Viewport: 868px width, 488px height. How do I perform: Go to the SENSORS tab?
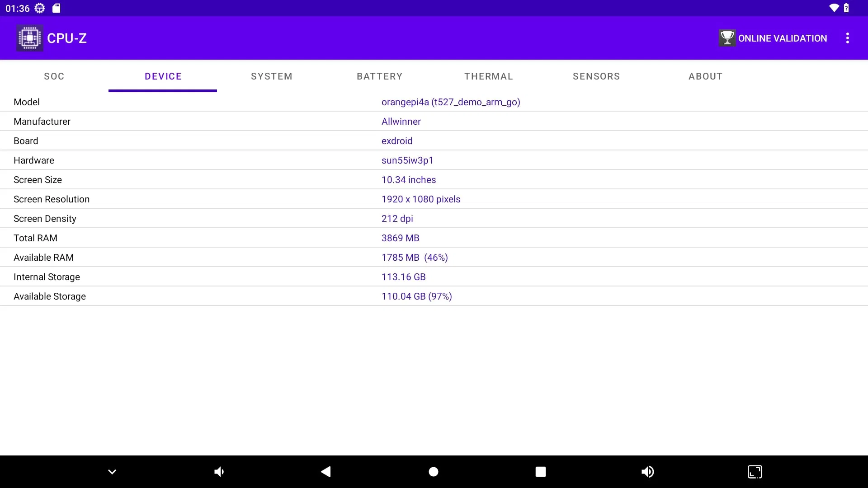click(596, 76)
